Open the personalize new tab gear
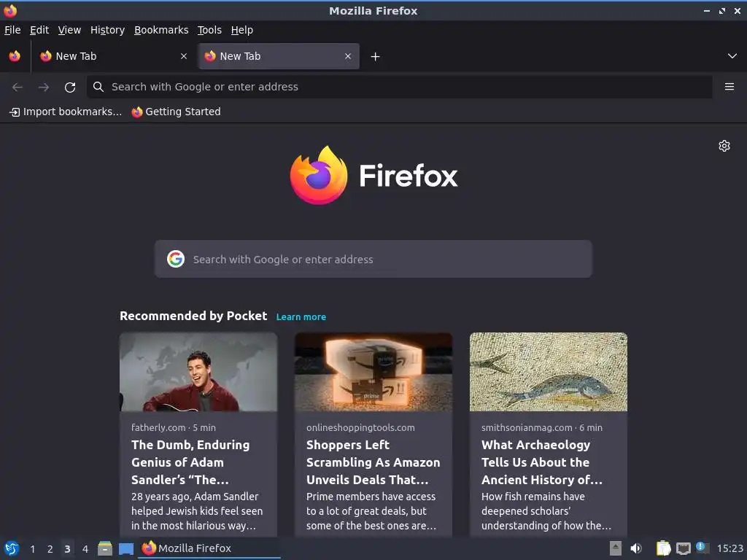Viewport: 747px width, 560px height. click(x=724, y=146)
